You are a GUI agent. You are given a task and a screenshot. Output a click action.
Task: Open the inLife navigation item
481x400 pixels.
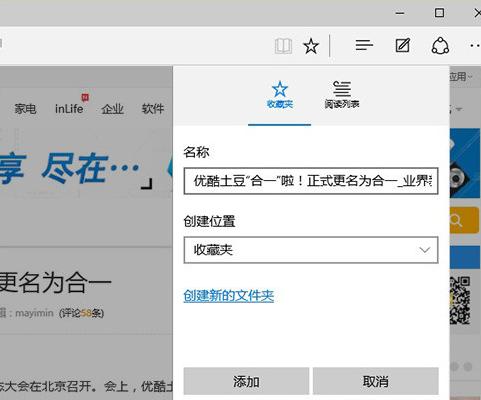(x=69, y=109)
